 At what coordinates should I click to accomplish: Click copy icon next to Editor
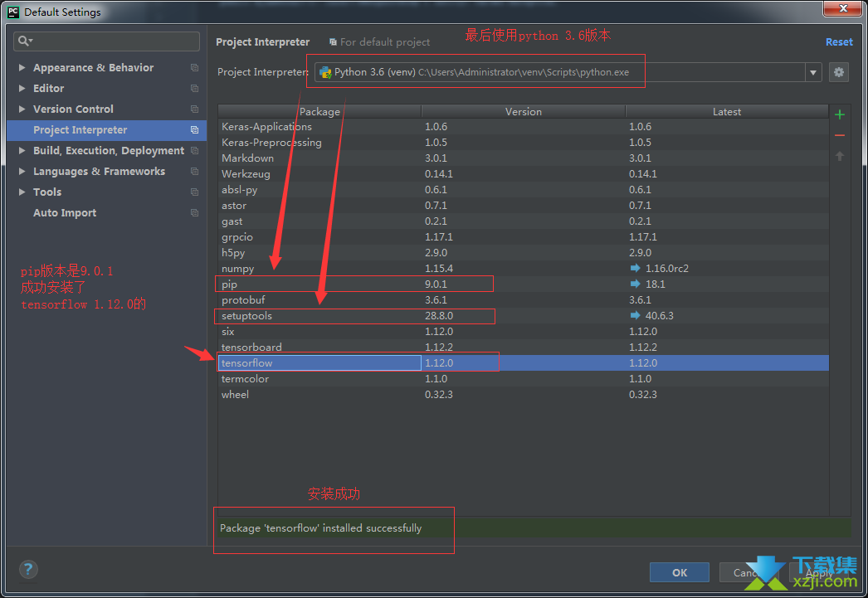point(194,89)
